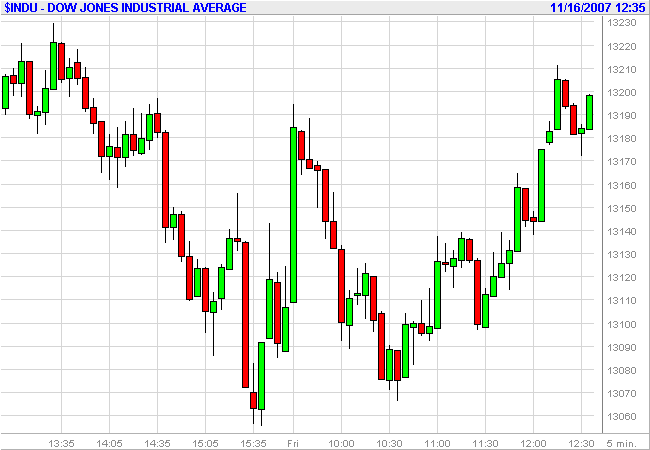
Task: Click the 10:30 time axis label
Action: [389, 444]
